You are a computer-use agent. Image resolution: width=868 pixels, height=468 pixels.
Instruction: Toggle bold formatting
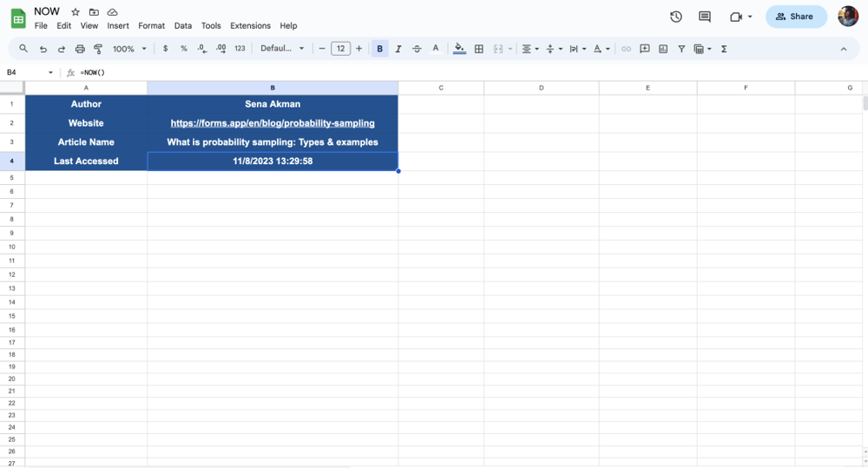pyautogui.click(x=380, y=49)
